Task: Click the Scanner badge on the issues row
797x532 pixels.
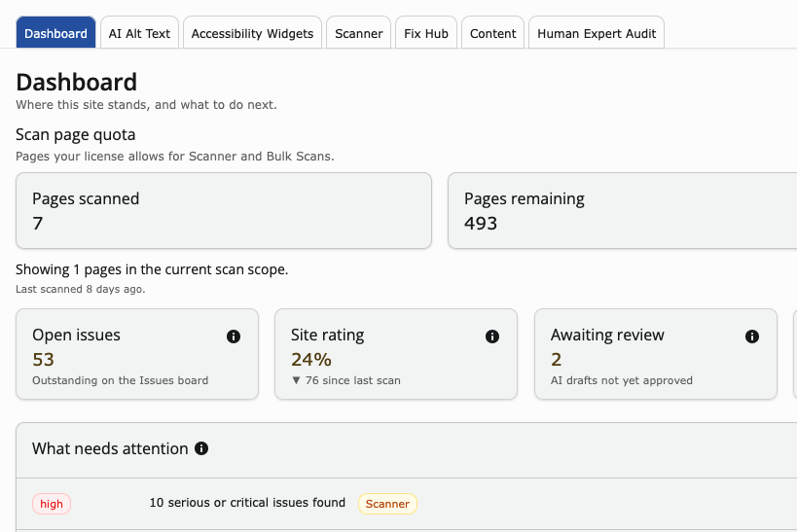Action: coord(387,504)
